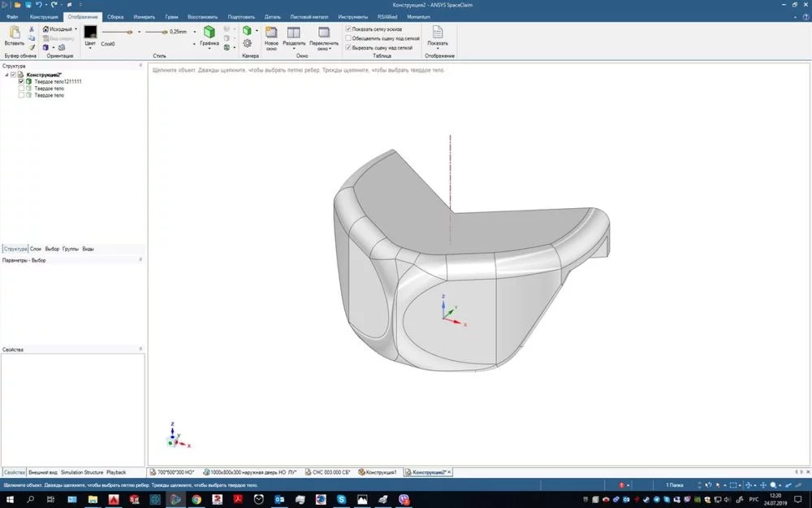Toggle Показать сетку эскиза checkbox
This screenshot has width=812, height=508.
pos(348,29)
